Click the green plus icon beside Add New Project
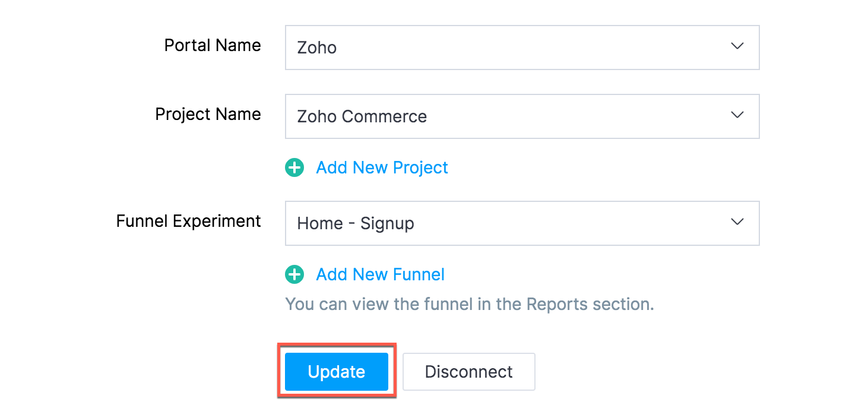This screenshot has height=405, width=868. coord(294,168)
